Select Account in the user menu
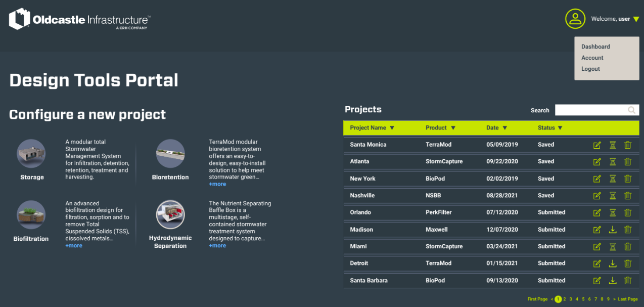Screen dimensions: 644x307 592,58
